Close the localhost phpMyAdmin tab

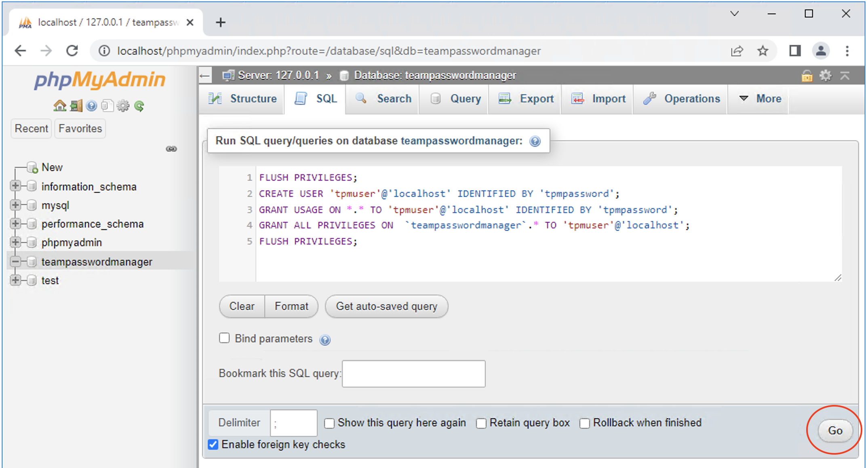(190, 22)
